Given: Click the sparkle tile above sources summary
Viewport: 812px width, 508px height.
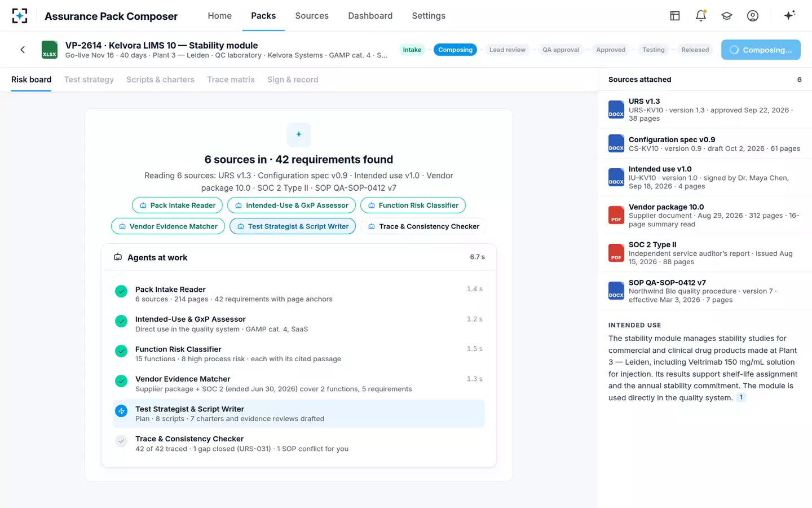Looking at the screenshot, I should pyautogui.click(x=299, y=134).
